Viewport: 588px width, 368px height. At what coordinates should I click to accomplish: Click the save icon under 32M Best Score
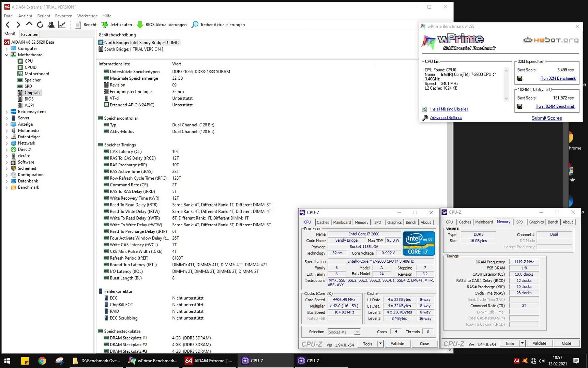(x=520, y=78)
